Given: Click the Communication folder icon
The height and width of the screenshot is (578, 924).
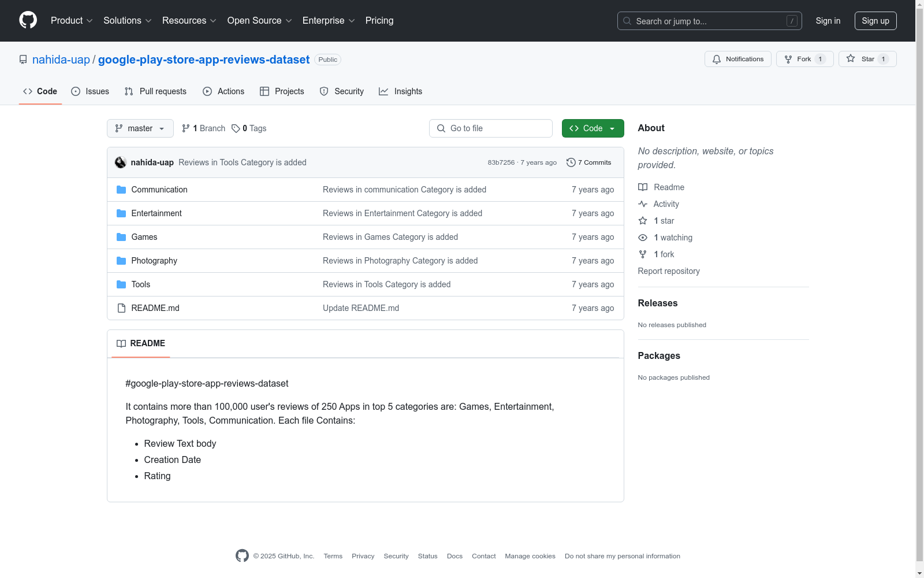Looking at the screenshot, I should point(121,190).
